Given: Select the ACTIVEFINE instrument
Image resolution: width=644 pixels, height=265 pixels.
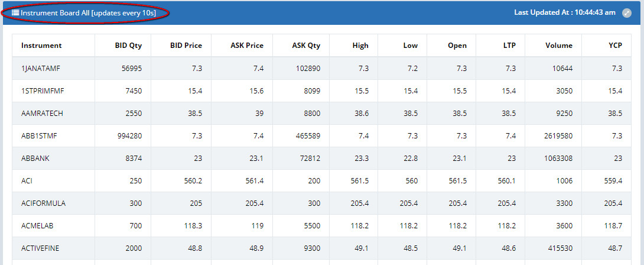Looking at the screenshot, I should 41,248.
